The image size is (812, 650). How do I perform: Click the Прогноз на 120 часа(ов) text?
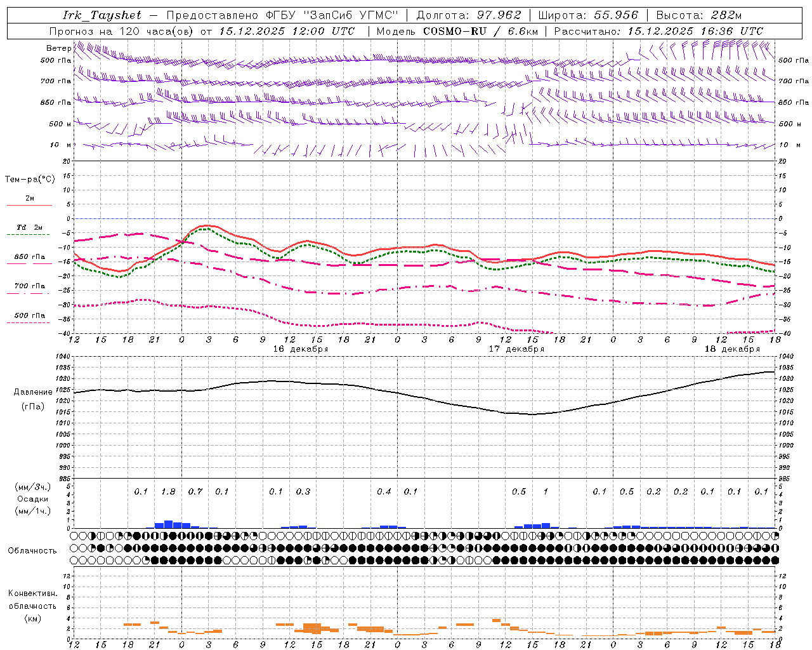click(x=121, y=31)
